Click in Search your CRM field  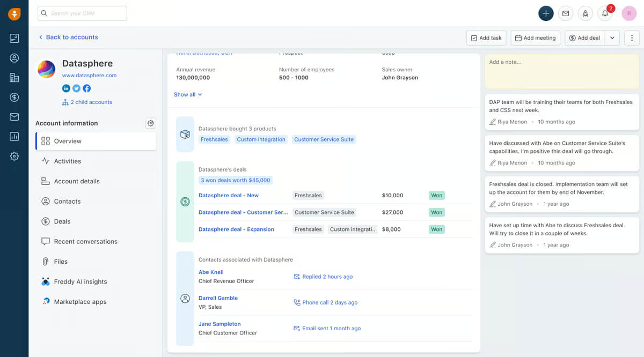82,13
